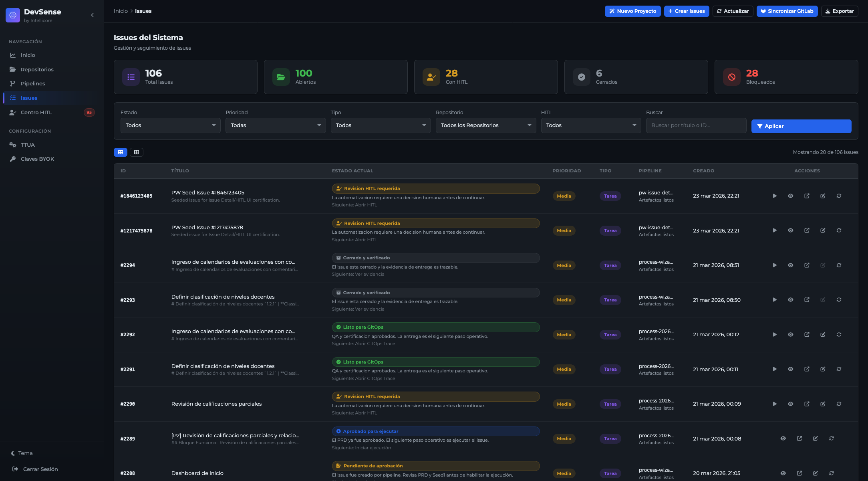Screen dimensions: 868x481
Task: Open the Repositorio dropdown for all repositories
Action: (485, 125)
